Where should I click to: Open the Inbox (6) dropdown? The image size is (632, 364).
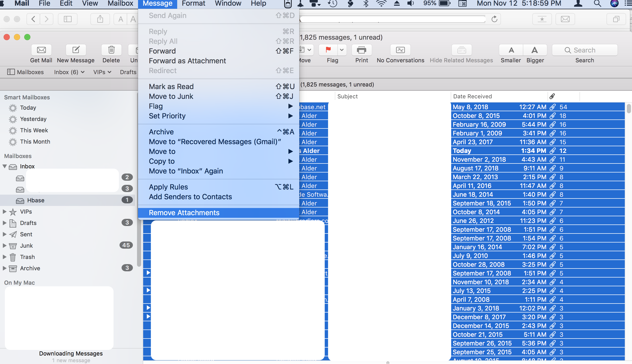pos(69,72)
